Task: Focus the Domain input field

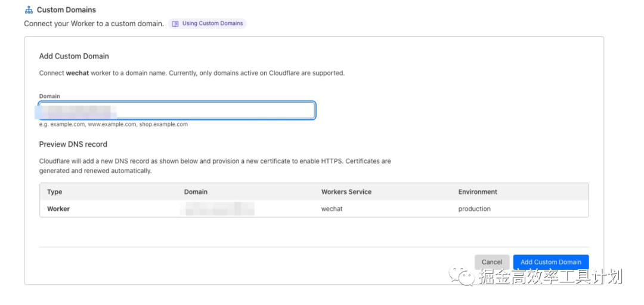Action: tap(177, 111)
